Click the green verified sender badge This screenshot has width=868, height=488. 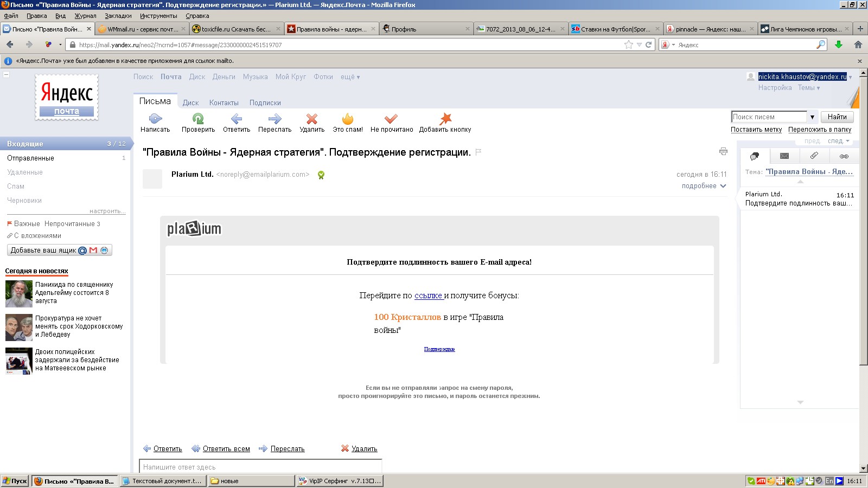tap(321, 175)
